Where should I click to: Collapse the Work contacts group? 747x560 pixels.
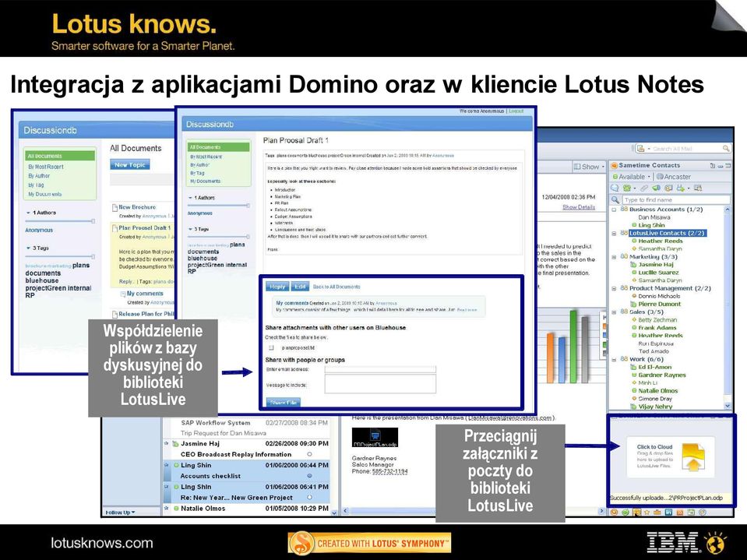tap(614, 360)
